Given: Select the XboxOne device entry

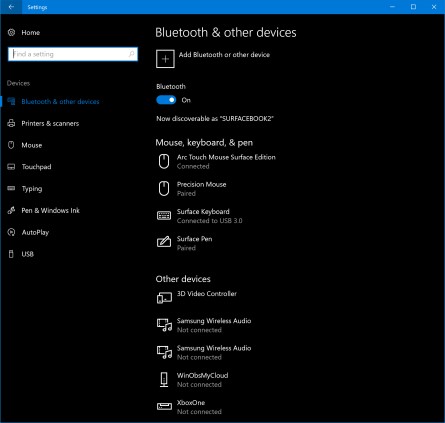Looking at the screenshot, I should point(189,407).
